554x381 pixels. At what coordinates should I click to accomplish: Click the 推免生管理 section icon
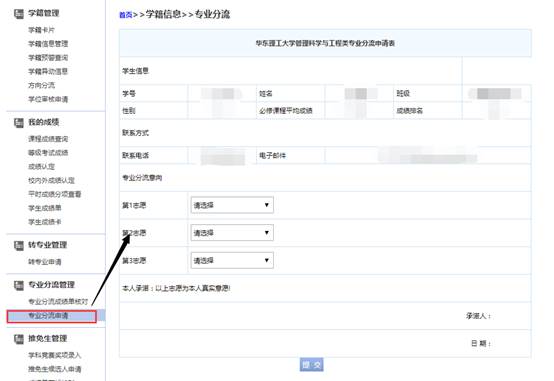(19, 339)
